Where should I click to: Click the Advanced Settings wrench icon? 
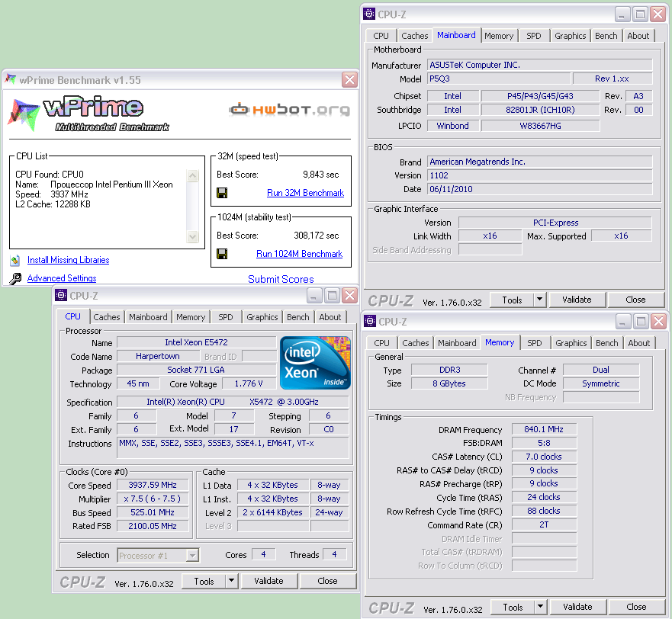pos(15,278)
